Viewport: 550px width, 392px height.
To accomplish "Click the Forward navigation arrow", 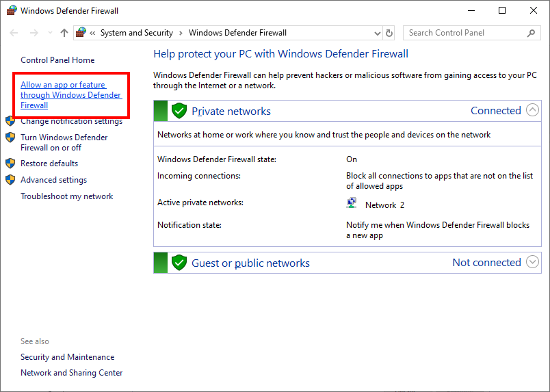I will pyautogui.click(x=34, y=33).
